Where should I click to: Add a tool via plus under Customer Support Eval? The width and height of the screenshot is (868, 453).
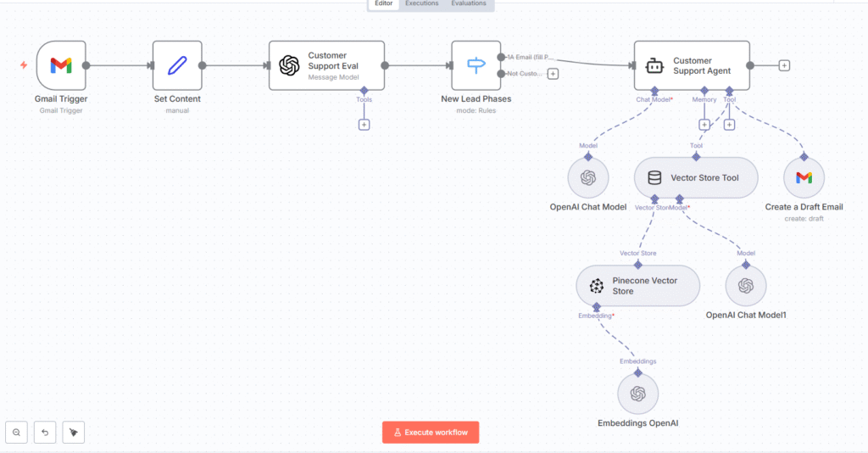[x=364, y=125]
